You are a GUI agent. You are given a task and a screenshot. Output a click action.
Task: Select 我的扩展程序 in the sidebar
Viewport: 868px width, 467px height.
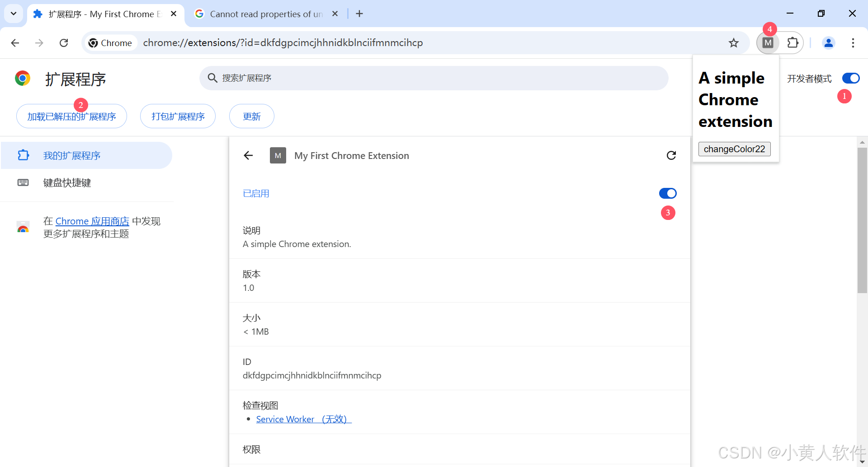(86, 155)
